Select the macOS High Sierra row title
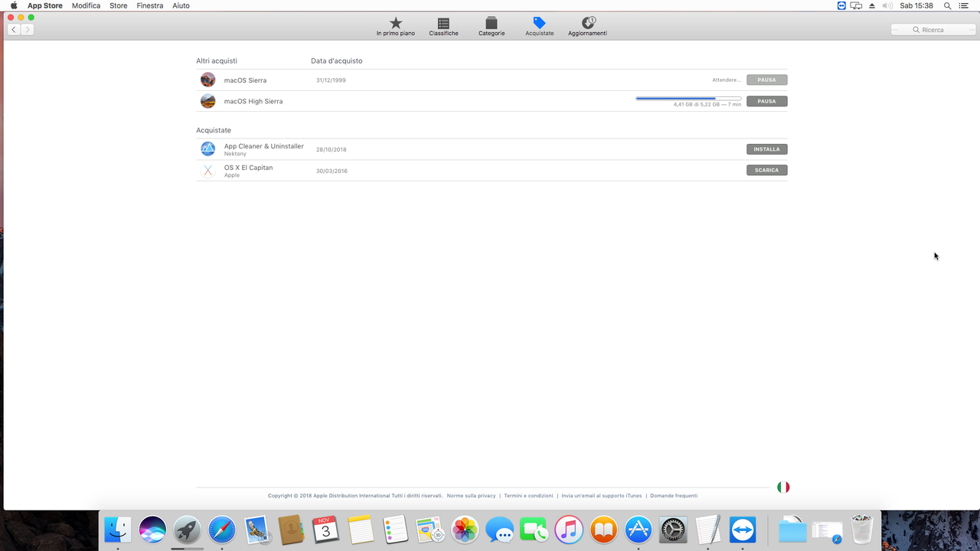980x551 pixels. point(253,101)
